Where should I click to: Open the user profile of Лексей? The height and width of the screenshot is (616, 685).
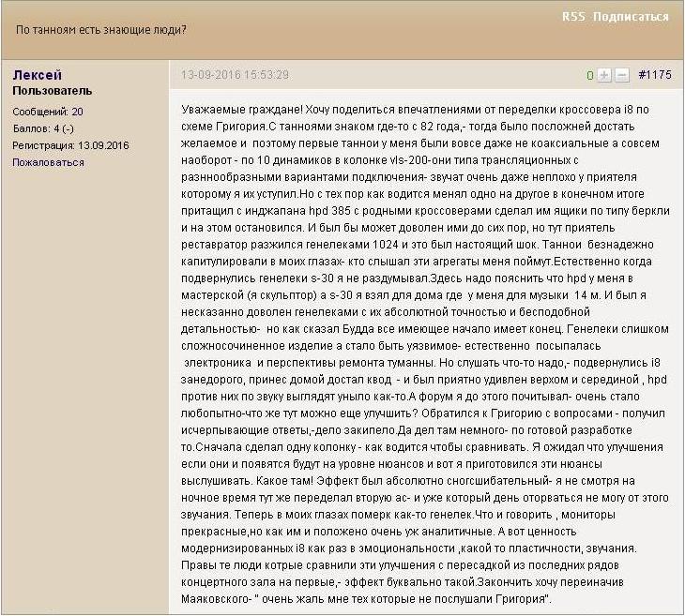38,75
